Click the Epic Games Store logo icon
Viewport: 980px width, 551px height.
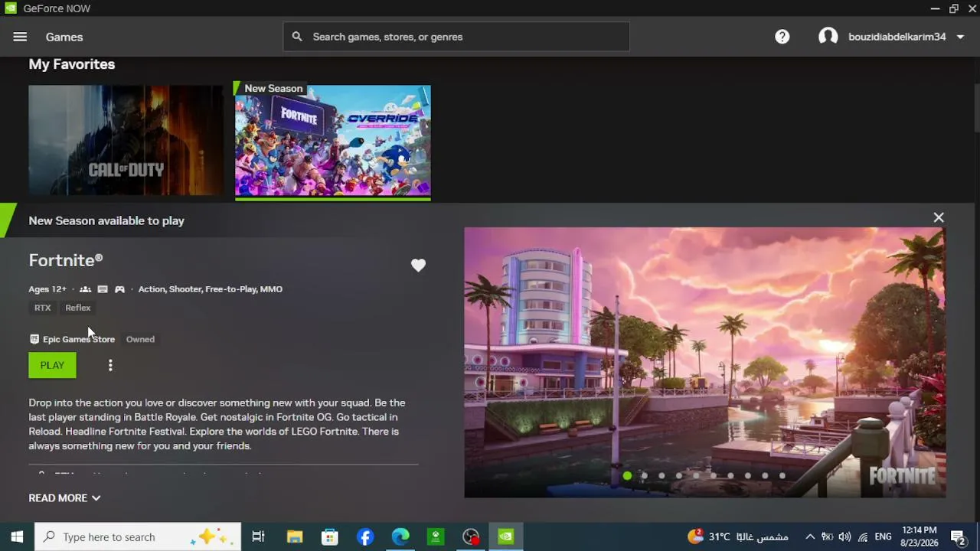click(x=34, y=339)
